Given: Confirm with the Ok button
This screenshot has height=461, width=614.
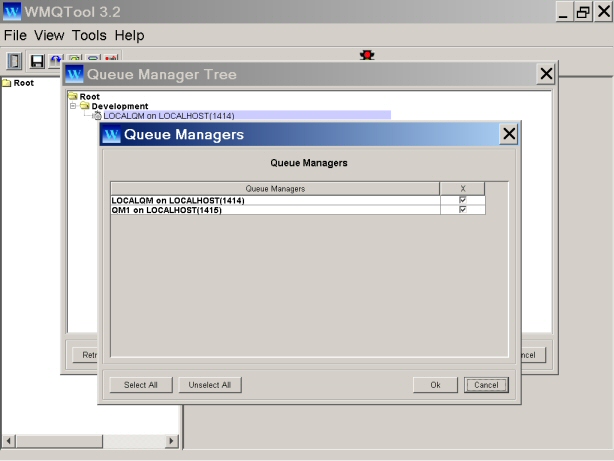Looking at the screenshot, I should coord(435,385).
